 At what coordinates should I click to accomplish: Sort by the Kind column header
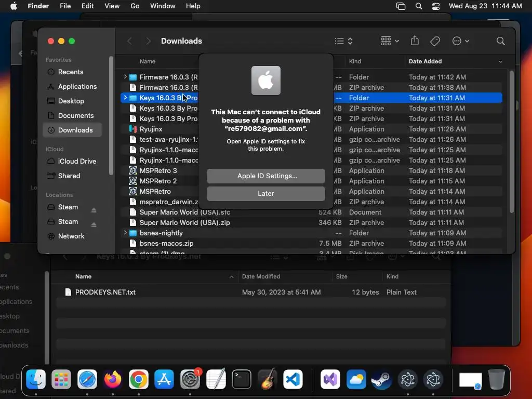375,61
